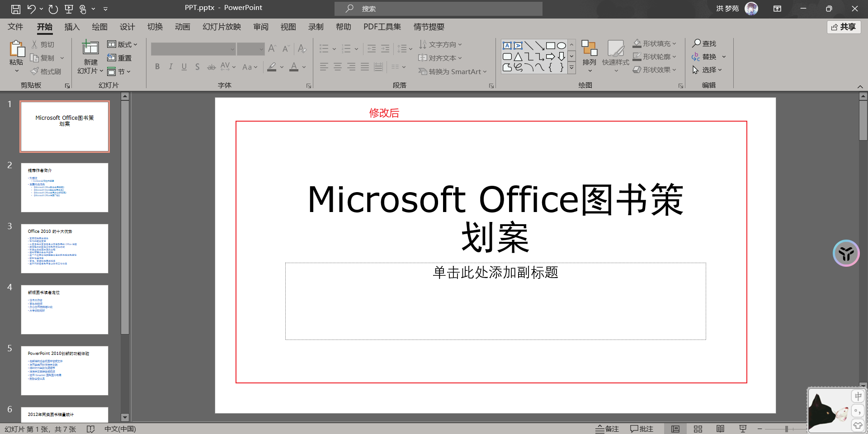Viewport: 868px width, 434px height.
Task: Switch to Reading view icon
Action: point(720,429)
